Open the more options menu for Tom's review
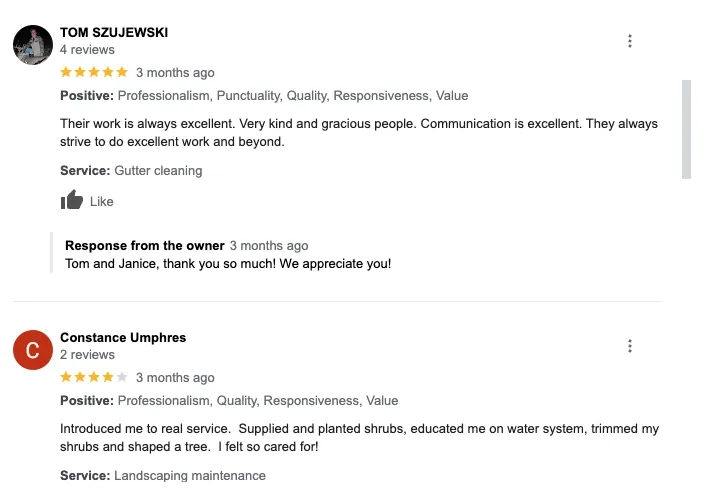Screen dimensions: 705x504 pos(630,41)
